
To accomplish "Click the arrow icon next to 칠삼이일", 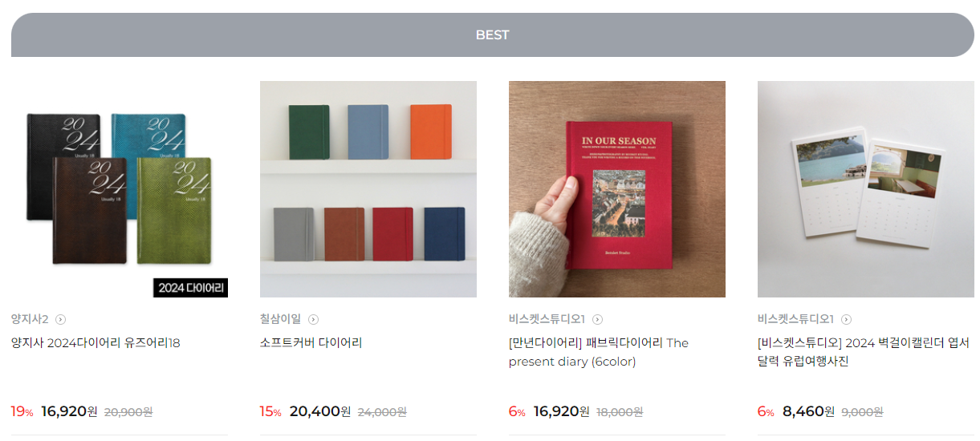I will [314, 319].
